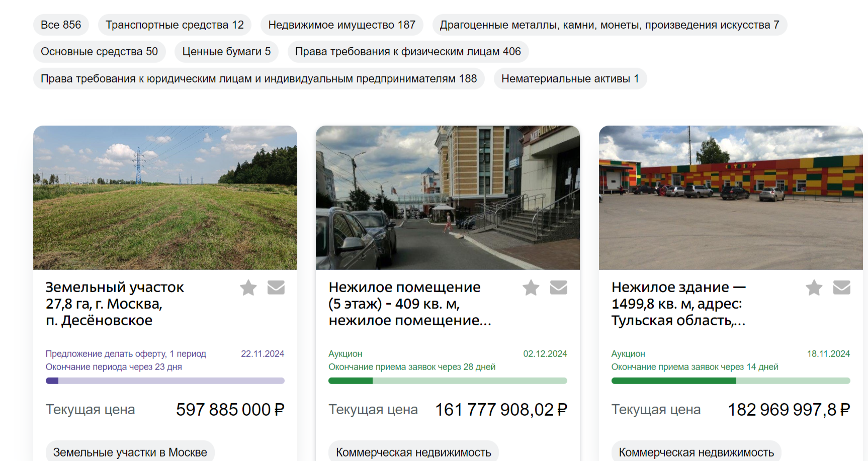868x461 pixels.
Task: Select 'Основные средства 50' category
Action: pos(99,52)
